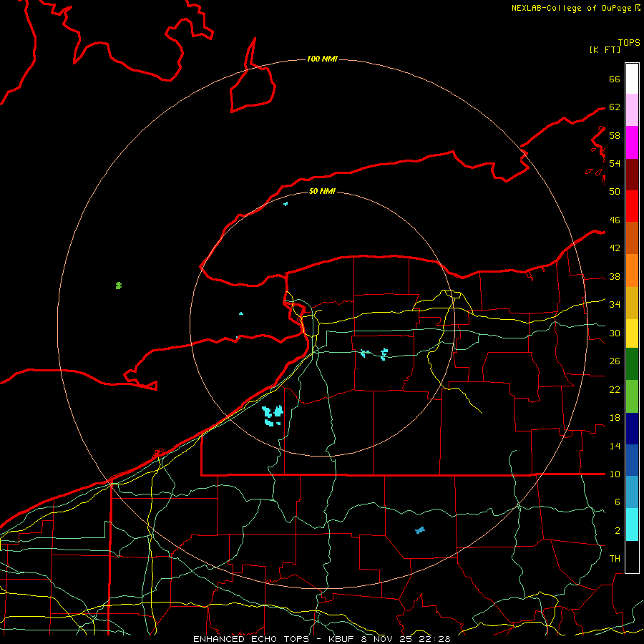Click the "100 NMI" range ring label

(x=322, y=59)
